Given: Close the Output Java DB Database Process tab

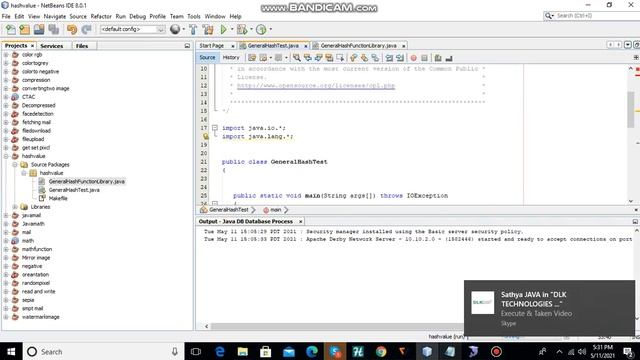Looking at the screenshot, I should [300, 221].
